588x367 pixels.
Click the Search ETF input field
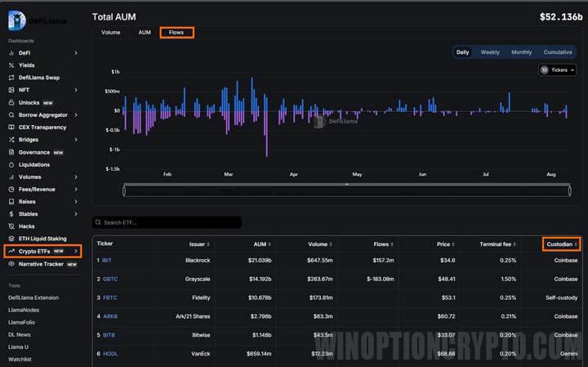tap(167, 222)
